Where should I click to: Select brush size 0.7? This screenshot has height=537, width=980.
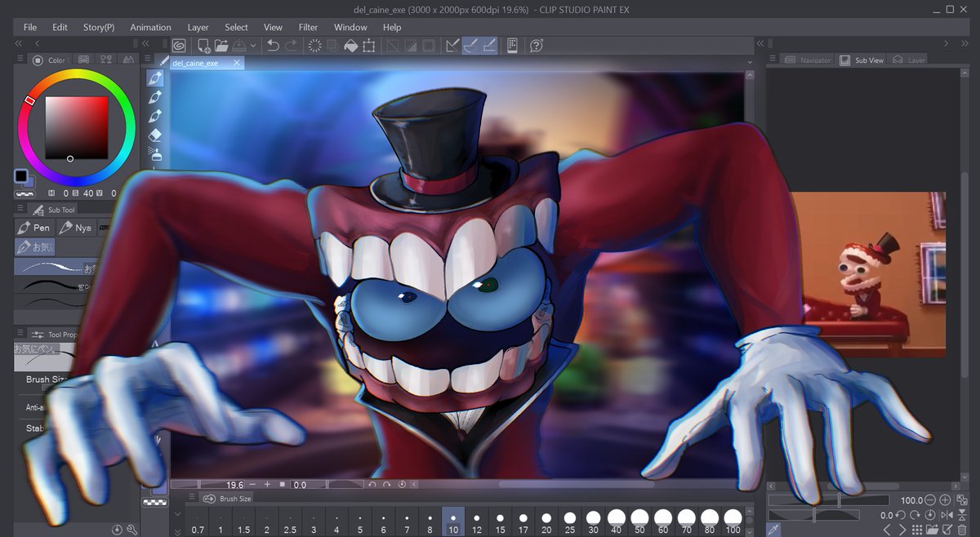click(x=198, y=521)
